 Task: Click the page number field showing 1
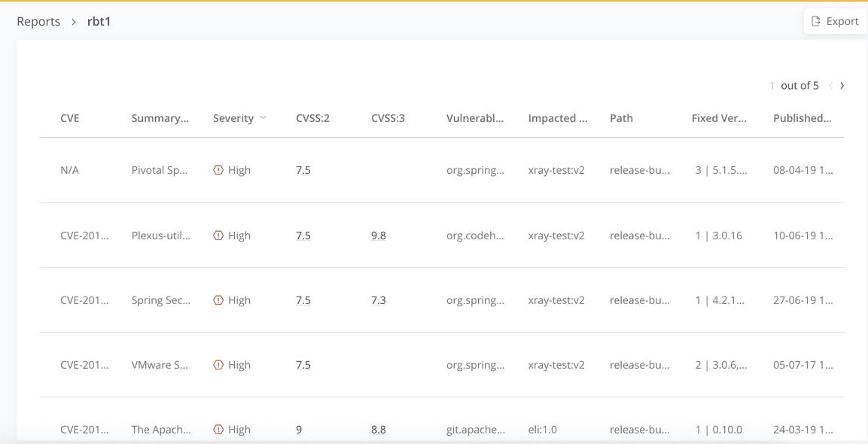click(771, 86)
